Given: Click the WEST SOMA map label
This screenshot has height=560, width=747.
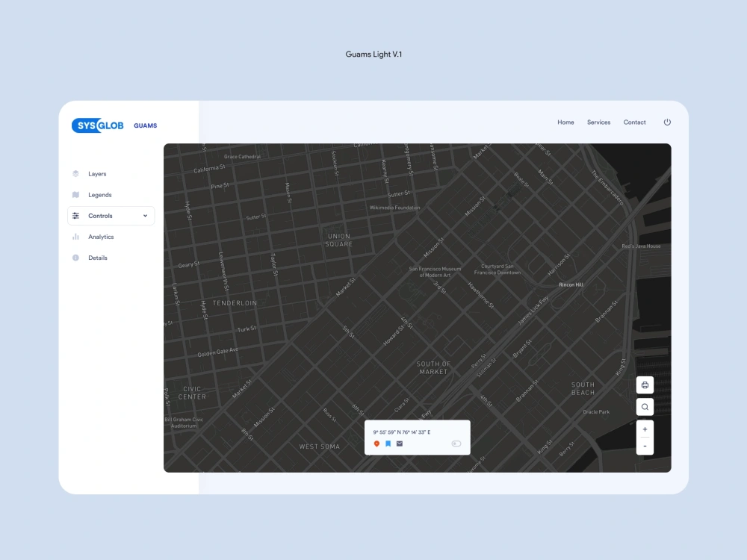Looking at the screenshot, I should tap(319, 447).
